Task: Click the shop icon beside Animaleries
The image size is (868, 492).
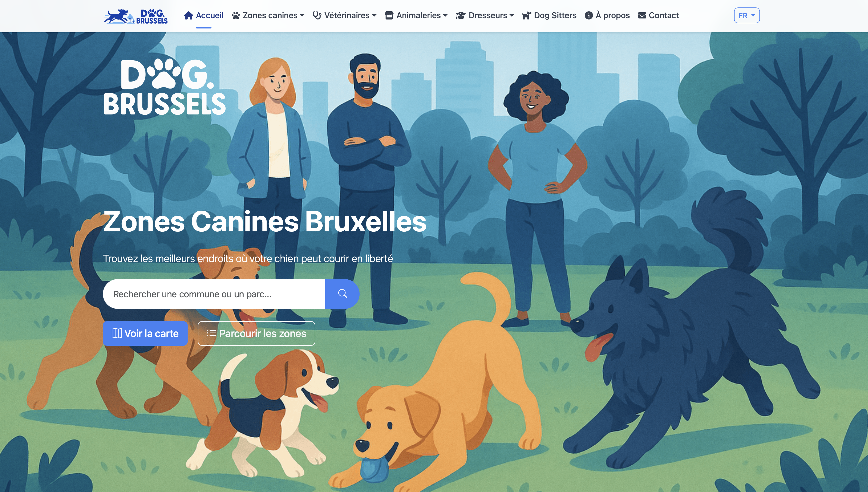Action: point(389,16)
